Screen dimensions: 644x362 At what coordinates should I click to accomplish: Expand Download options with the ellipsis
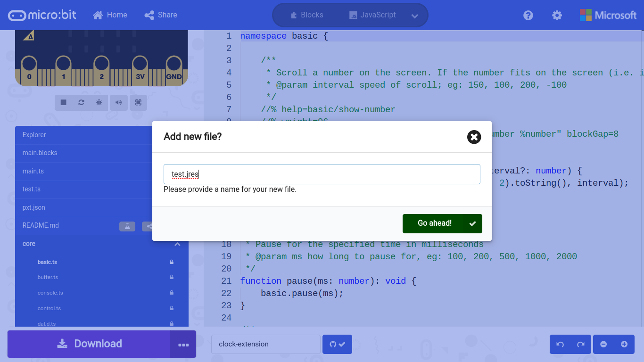coord(183,346)
